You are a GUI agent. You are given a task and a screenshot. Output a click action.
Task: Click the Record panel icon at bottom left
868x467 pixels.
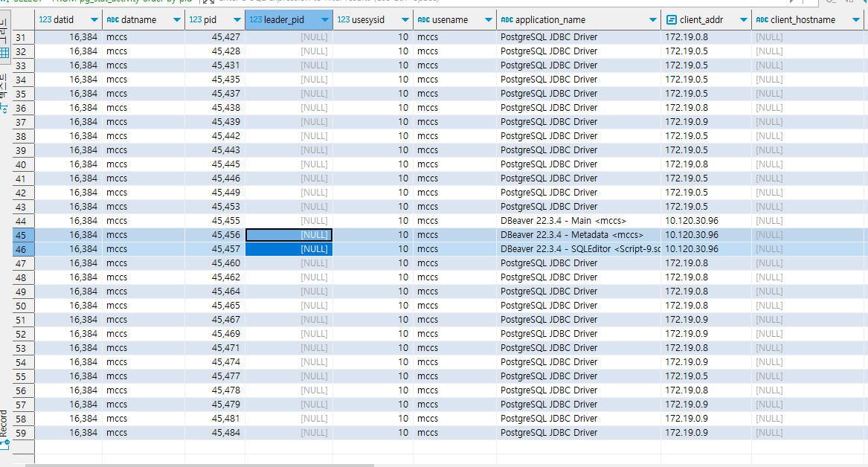[5, 444]
